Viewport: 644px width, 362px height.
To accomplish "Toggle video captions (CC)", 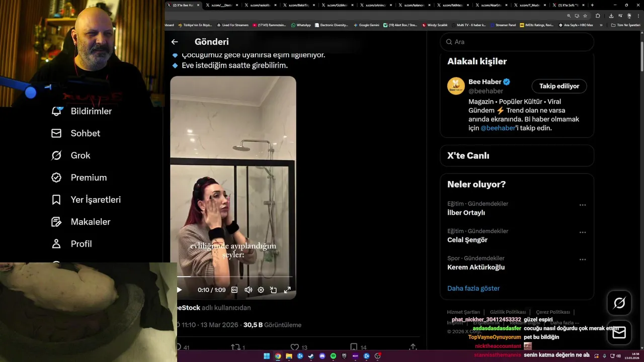I will [234, 290].
